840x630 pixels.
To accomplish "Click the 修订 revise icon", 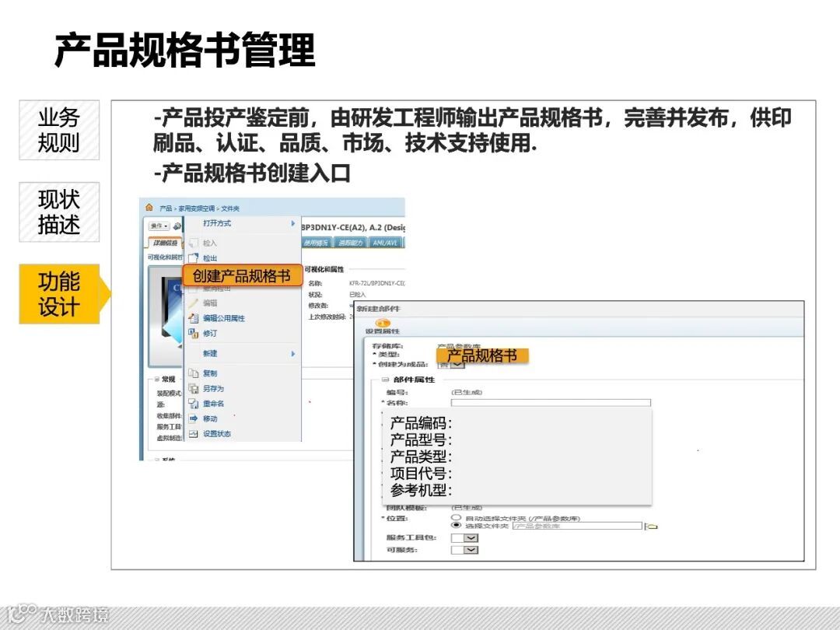I will pyautogui.click(x=194, y=333).
